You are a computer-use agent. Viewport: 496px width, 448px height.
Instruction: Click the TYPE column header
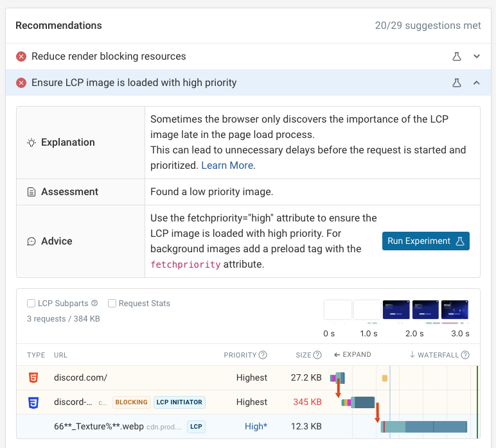coord(36,355)
